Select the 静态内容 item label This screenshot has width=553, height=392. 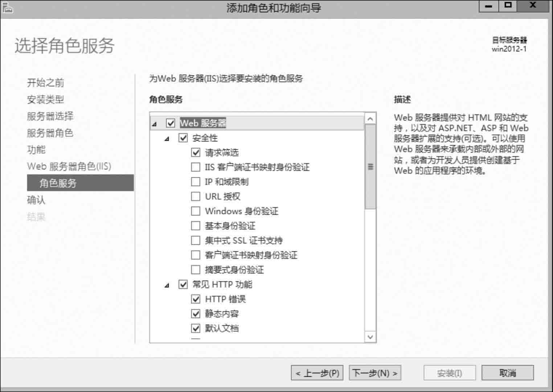(222, 314)
